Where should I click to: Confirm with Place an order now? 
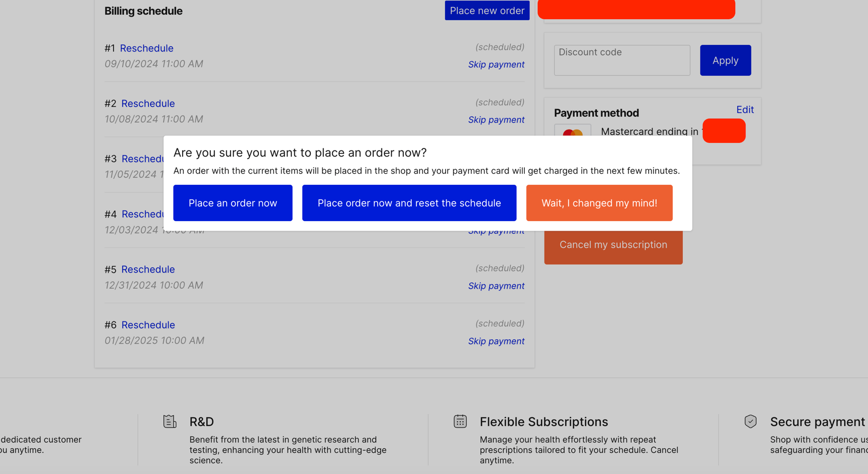(x=233, y=202)
